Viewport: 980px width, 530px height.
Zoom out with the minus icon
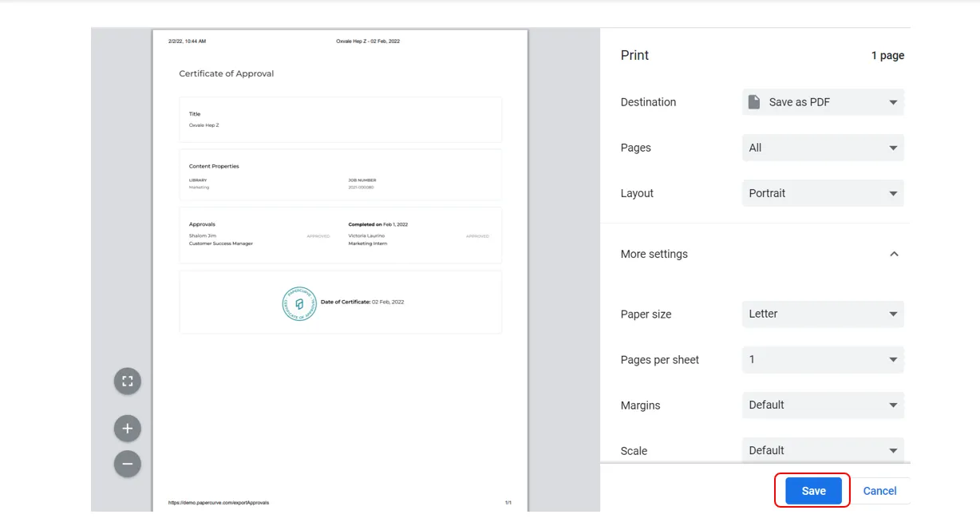tap(128, 464)
